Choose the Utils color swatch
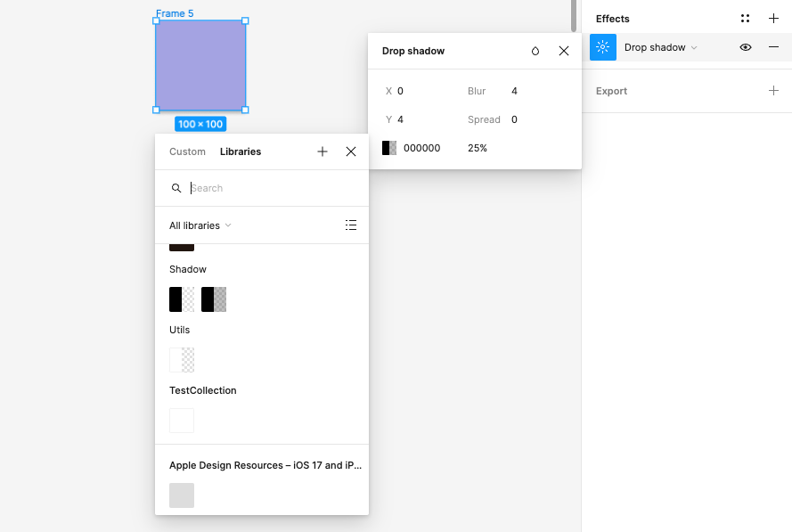 [182, 360]
